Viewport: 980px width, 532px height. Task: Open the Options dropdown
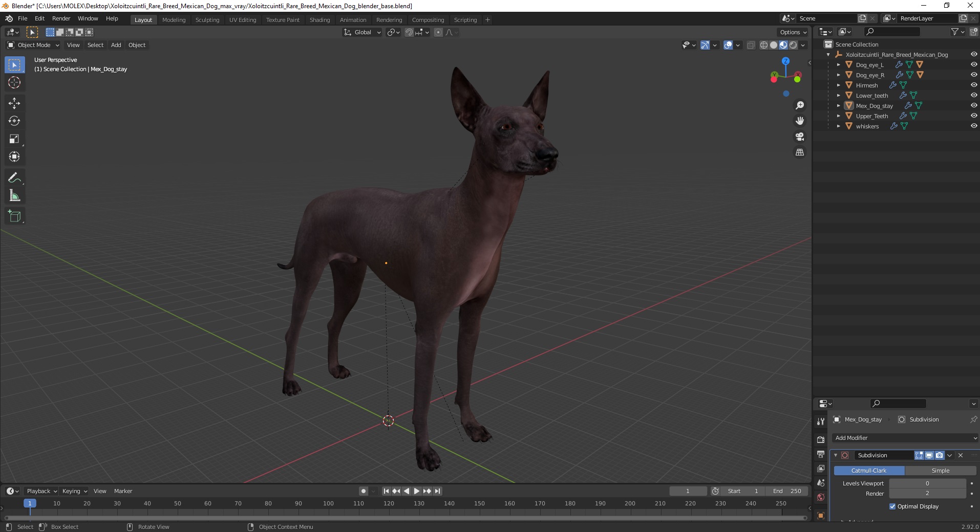pyautogui.click(x=793, y=32)
